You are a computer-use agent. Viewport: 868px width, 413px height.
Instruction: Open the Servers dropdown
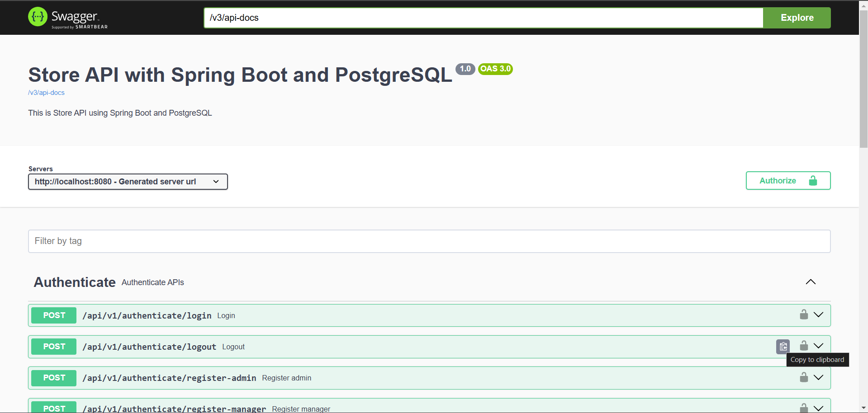point(128,182)
